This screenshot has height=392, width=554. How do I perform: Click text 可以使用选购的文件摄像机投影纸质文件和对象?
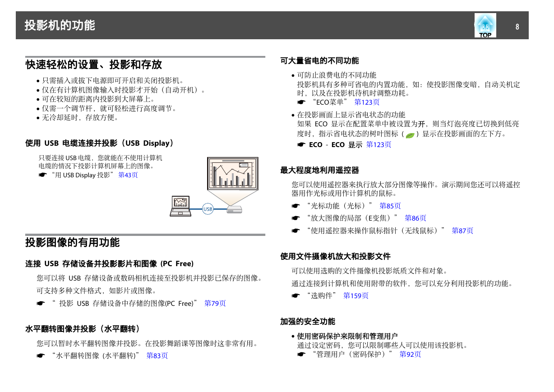(369, 271)
